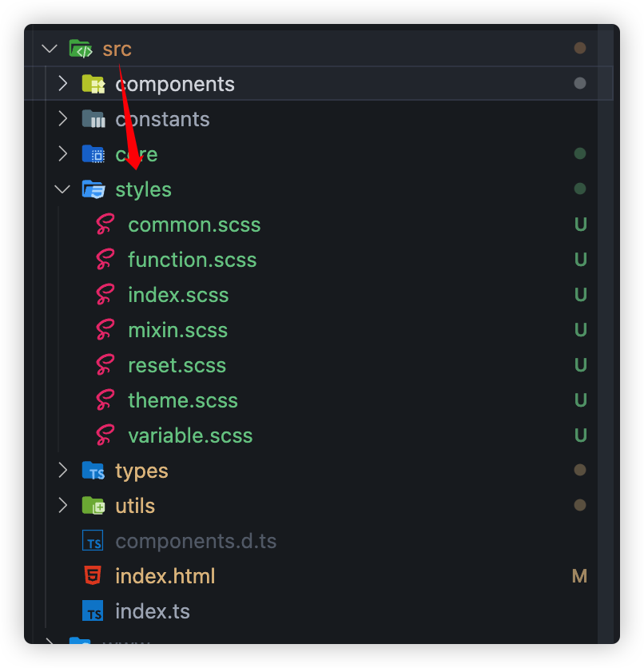Click the green status dot of core
The width and height of the screenshot is (644, 668).
[580, 153]
